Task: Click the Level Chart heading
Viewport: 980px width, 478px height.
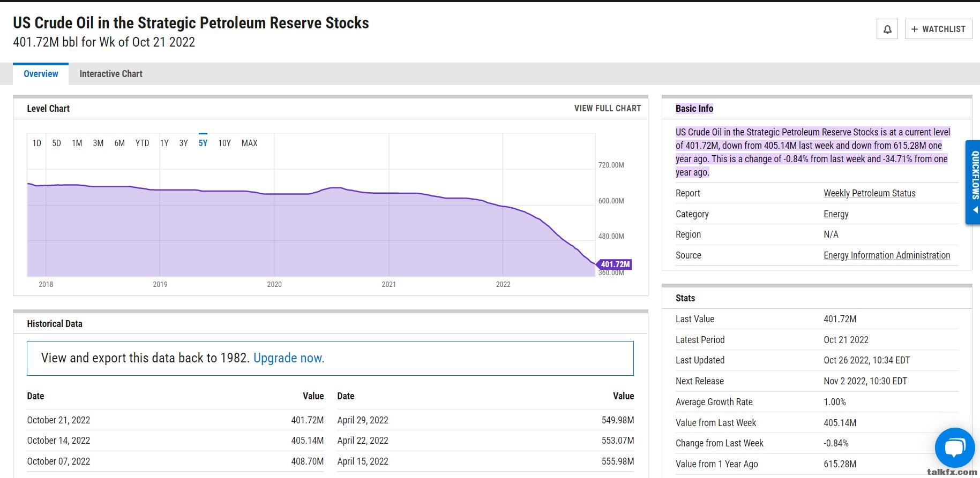Action: point(48,109)
